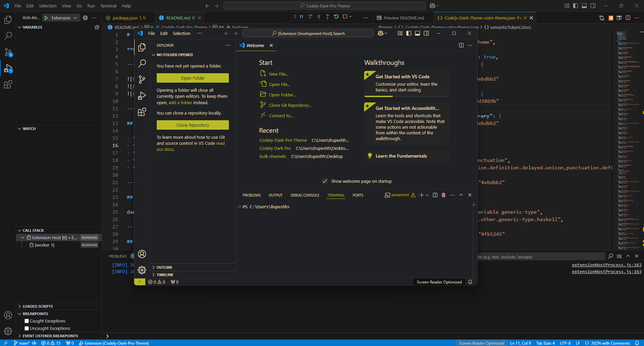The height and width of the screenshot is (346, 644).
Task: Toggle Uncaught Exceptions breakpoint checkbox
Action: [27, 329]
